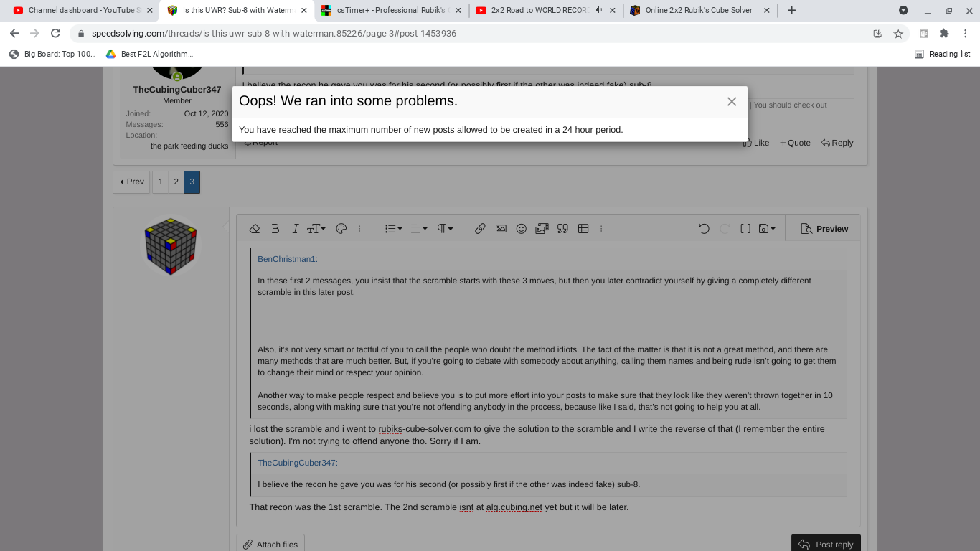The height and width of the screenshot is (551, 980).
Task: Click the redo icon in the editor
Action: coord(725,229)
